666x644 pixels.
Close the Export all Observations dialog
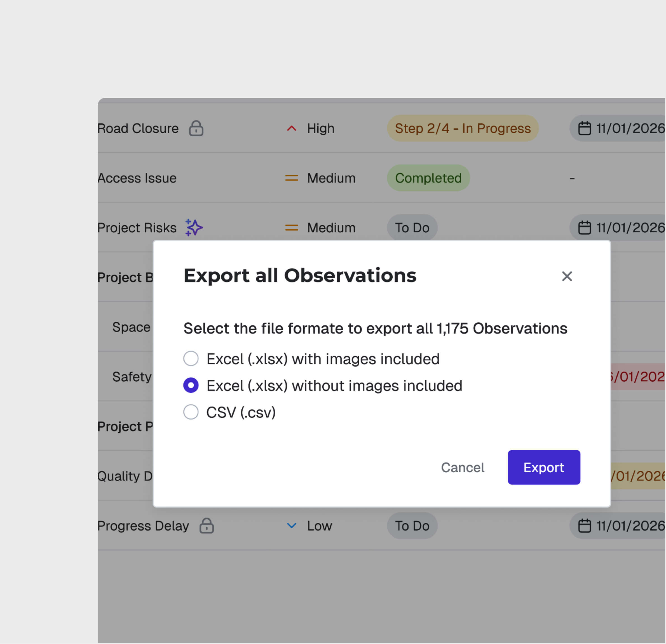[567, 276]
